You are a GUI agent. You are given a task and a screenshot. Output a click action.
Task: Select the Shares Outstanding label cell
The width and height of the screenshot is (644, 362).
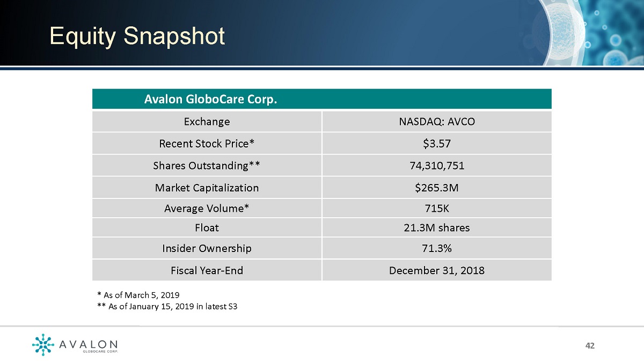coord(207,166)
